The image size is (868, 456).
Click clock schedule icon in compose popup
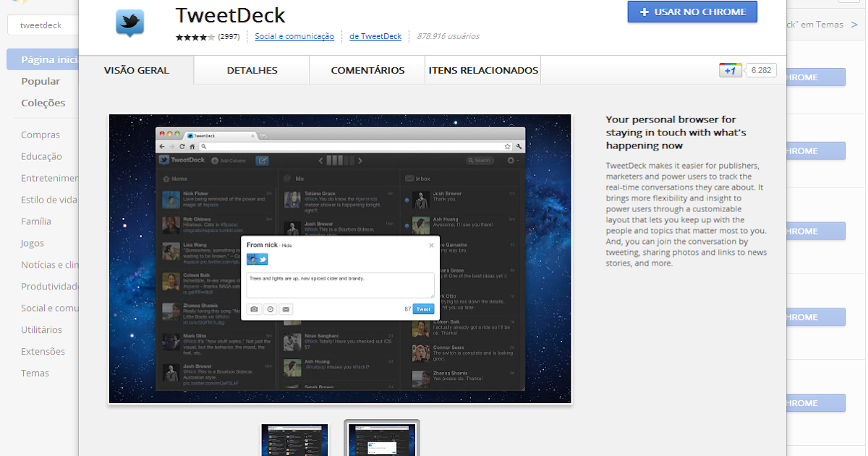271,309
